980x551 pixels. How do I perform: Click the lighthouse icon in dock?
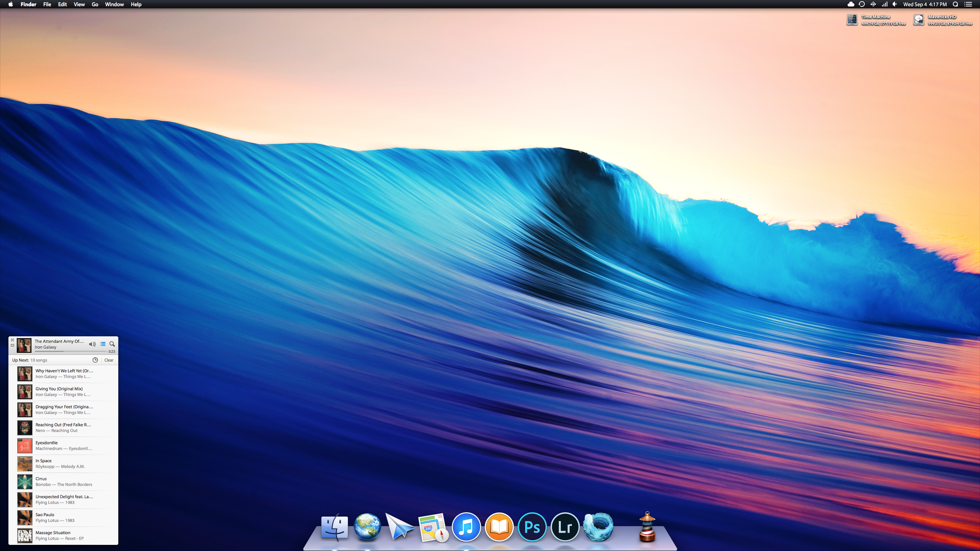click(x=647, y=527)
